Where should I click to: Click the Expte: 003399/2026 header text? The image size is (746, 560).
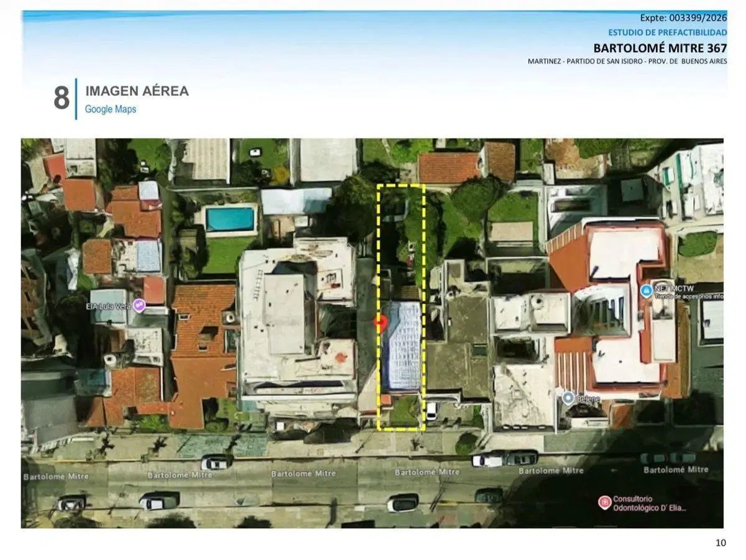pyautogui.click(x=683, y=17)
